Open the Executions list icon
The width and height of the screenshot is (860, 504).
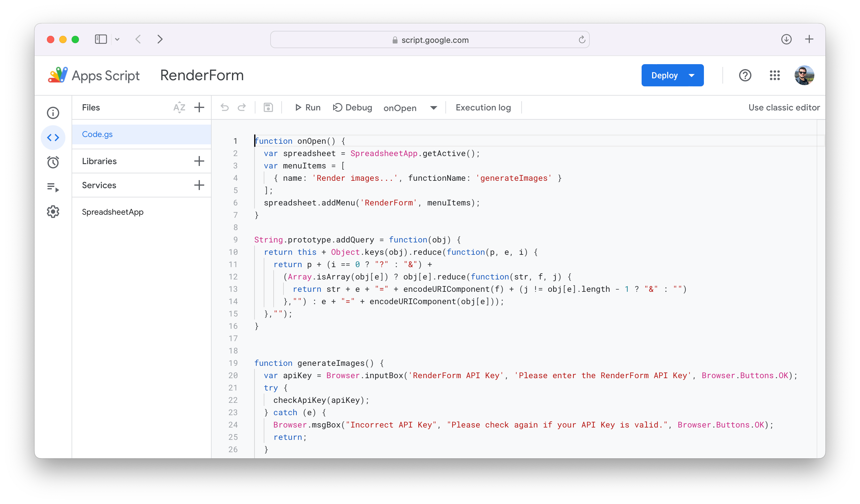(53, 187)
